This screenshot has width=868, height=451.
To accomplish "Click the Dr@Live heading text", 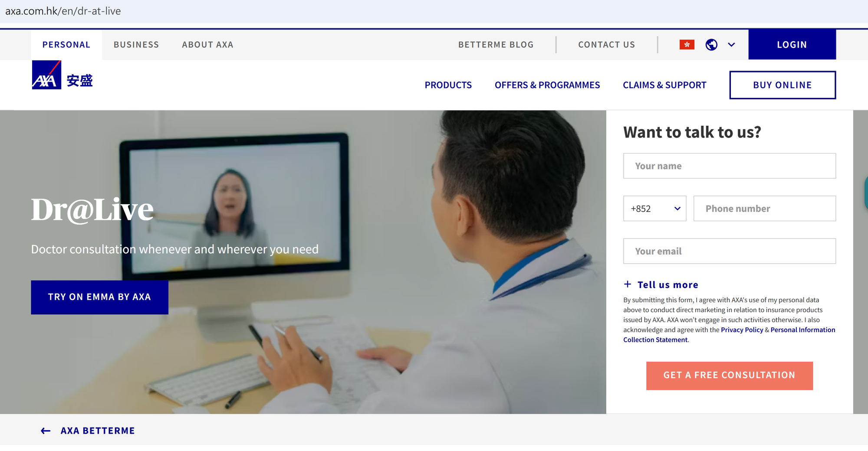I will [x=92, y=210].
